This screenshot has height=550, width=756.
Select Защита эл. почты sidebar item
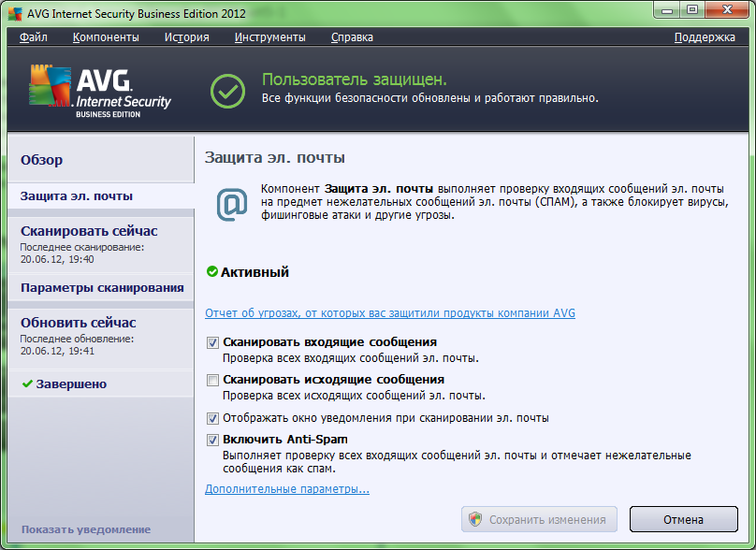(x=101, y=196)
